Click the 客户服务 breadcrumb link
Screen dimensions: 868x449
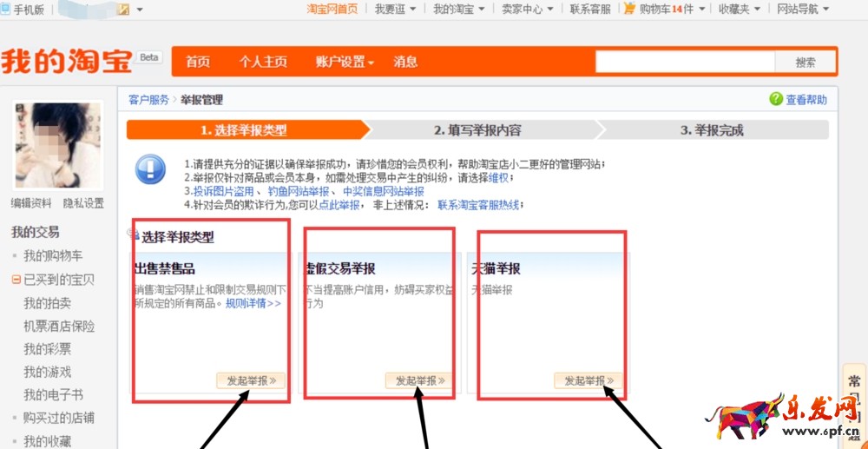pos(149,100)
